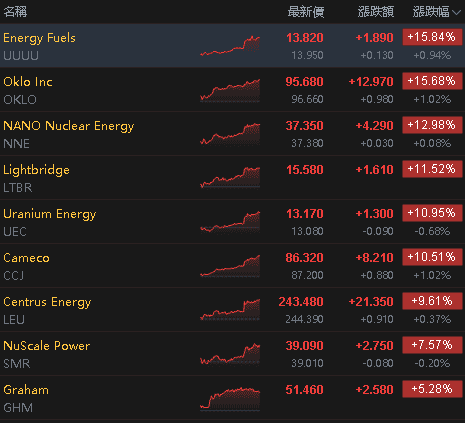Open the Oklo Inc sparkline chart
Screen dimensions: 465x423
tap(230, 90)
